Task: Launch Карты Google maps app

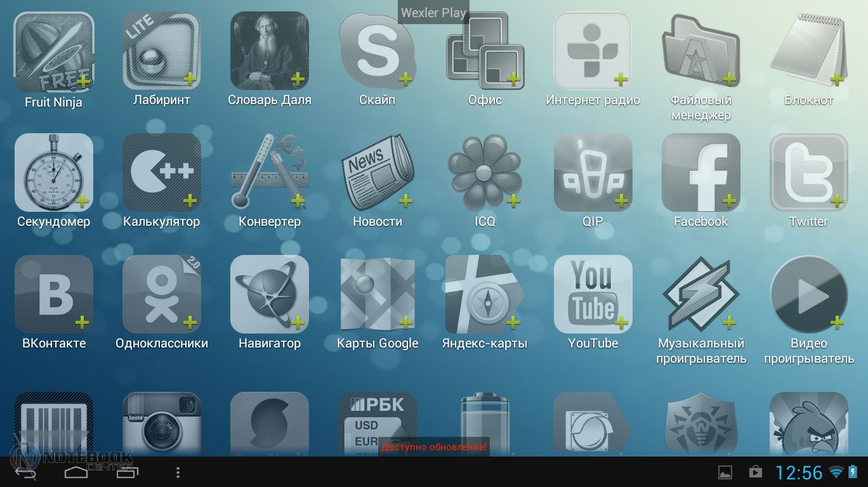Action: click(x=377, y=294)
